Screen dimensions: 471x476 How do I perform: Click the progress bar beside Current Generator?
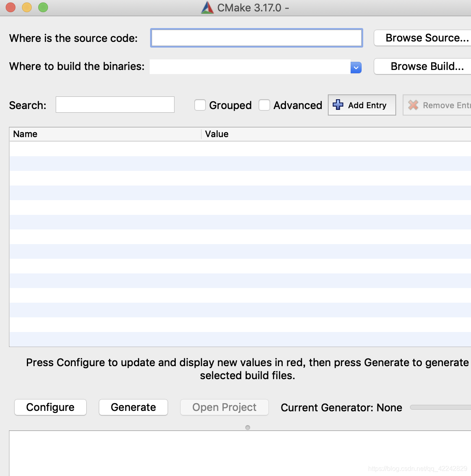point(440,407)
